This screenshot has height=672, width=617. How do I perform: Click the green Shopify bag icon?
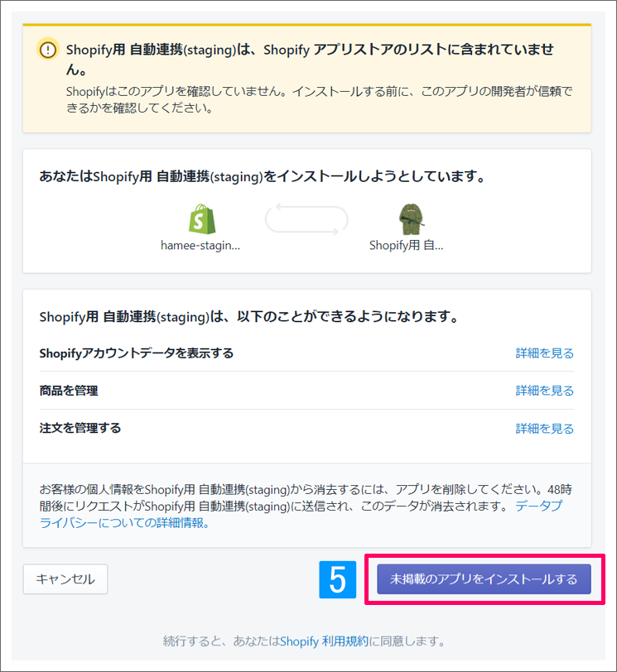202,219
